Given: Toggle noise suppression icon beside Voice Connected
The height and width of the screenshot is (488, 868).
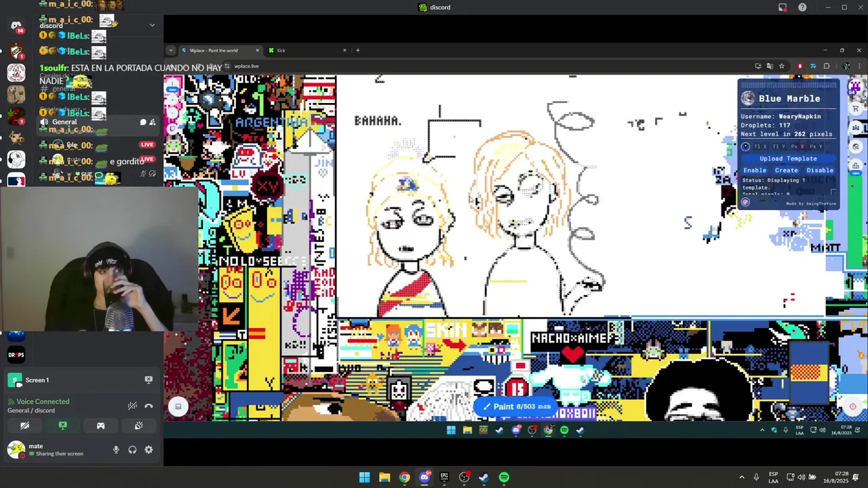Looking at the screenshot, I should (132, 406).
